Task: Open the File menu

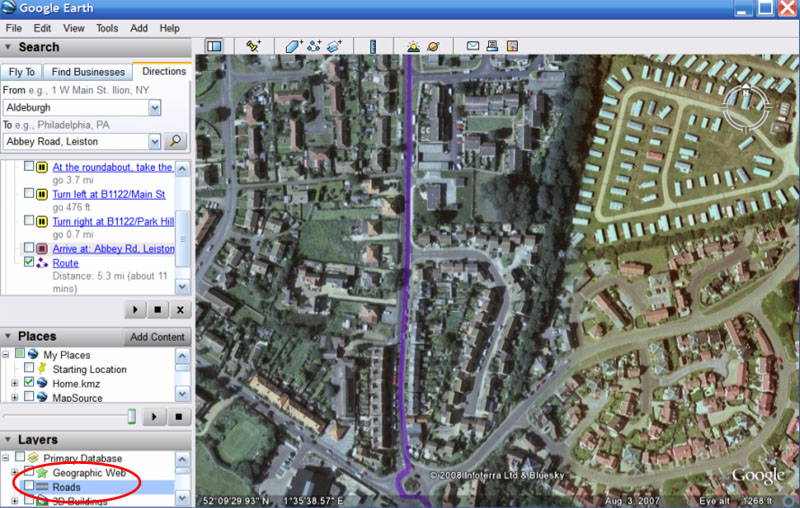Action: point(13,28)
